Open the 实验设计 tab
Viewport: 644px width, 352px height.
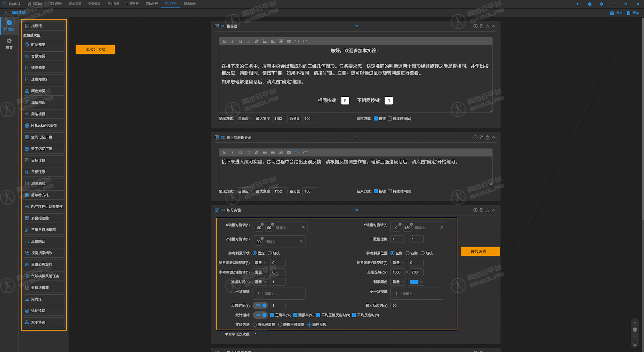(56, 4)
